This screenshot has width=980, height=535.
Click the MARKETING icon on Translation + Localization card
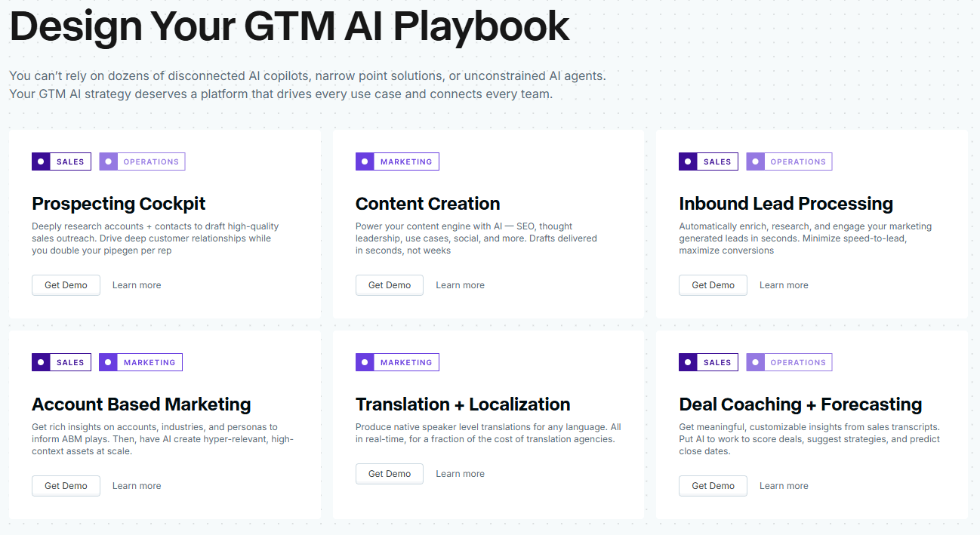[x=365, y=361]
